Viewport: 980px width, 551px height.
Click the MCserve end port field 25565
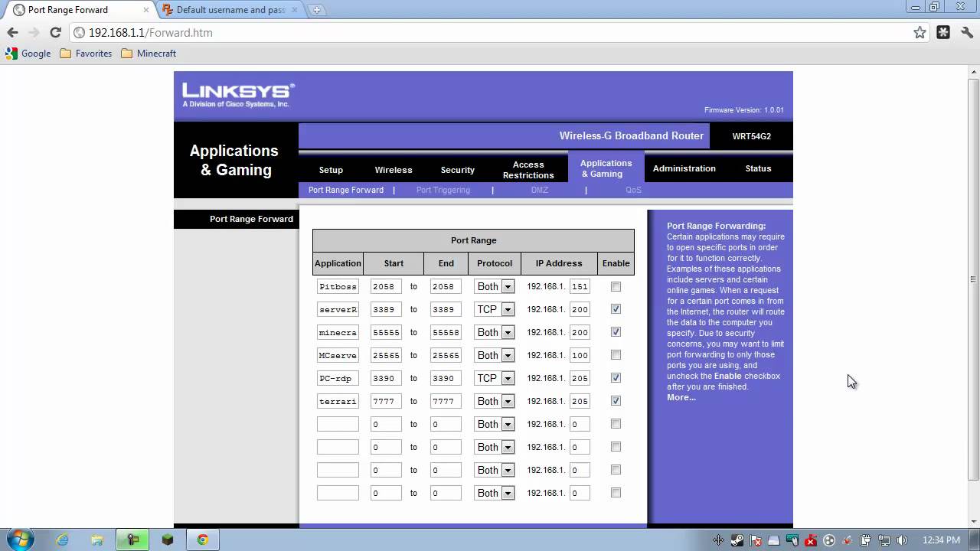pos(446,355)
